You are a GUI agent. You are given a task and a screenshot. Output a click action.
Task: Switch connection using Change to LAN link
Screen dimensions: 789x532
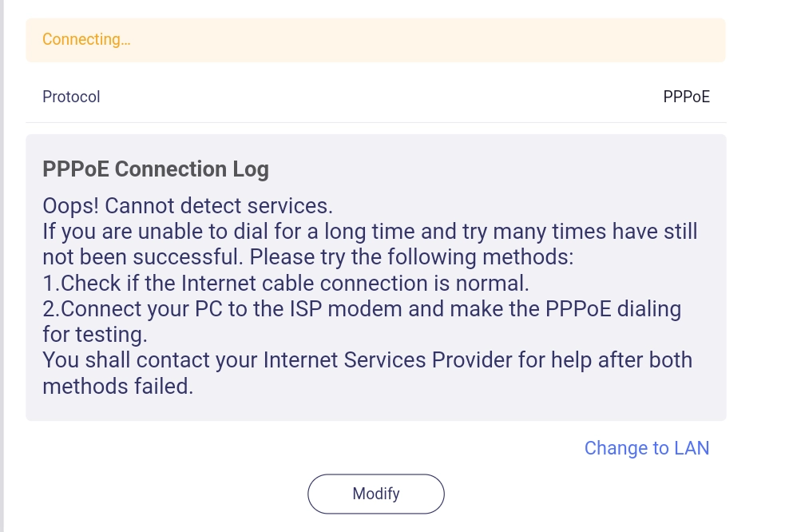click(x=646, y=448)
